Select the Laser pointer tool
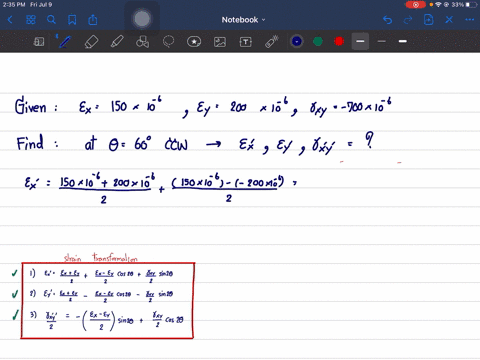Viewport: 480px width, 360px height. (272, 42)
